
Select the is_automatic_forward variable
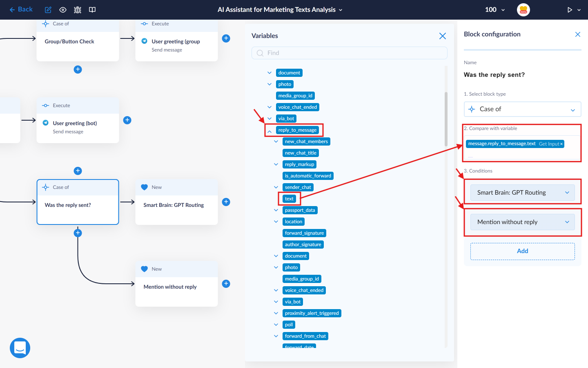tap(308, 176)
